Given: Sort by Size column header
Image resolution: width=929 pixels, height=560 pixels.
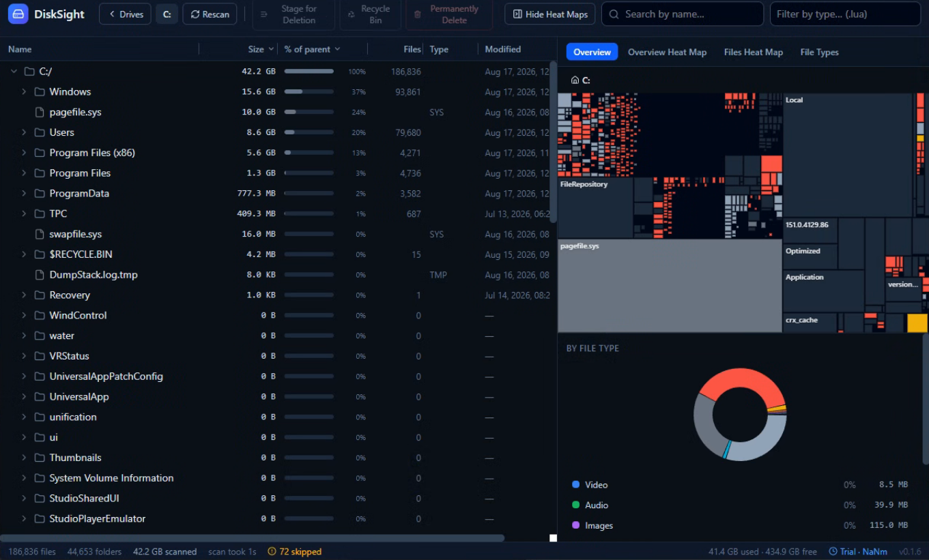Looking at the screenshot, I should 261,49.
